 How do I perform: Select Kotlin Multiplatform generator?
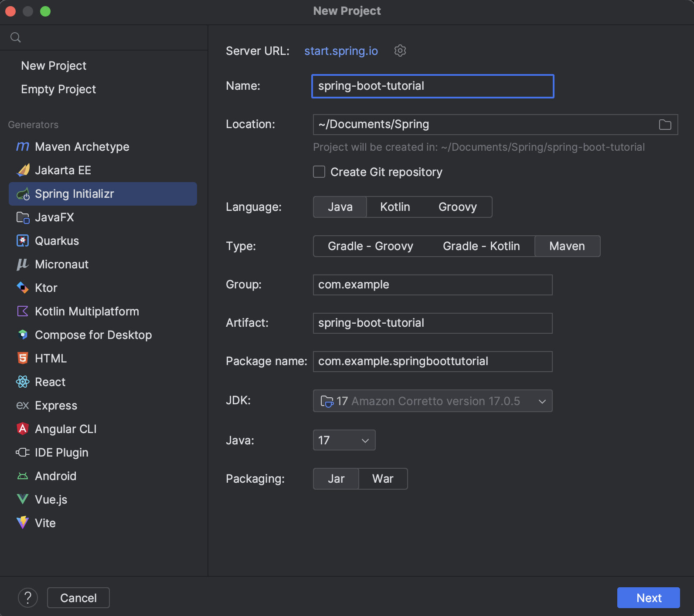point(87,311)
